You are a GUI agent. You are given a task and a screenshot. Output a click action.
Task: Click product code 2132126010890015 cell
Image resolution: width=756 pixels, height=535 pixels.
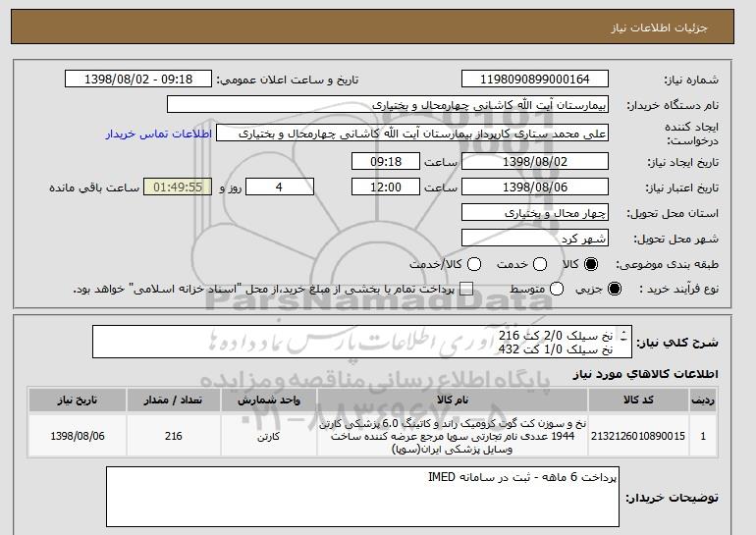pos(638,436)
